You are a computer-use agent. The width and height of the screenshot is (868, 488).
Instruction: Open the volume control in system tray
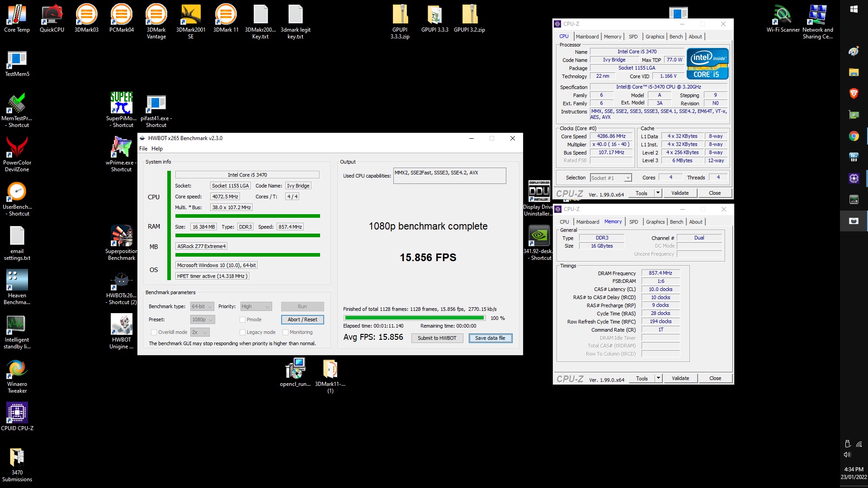[x=847, y=455]
